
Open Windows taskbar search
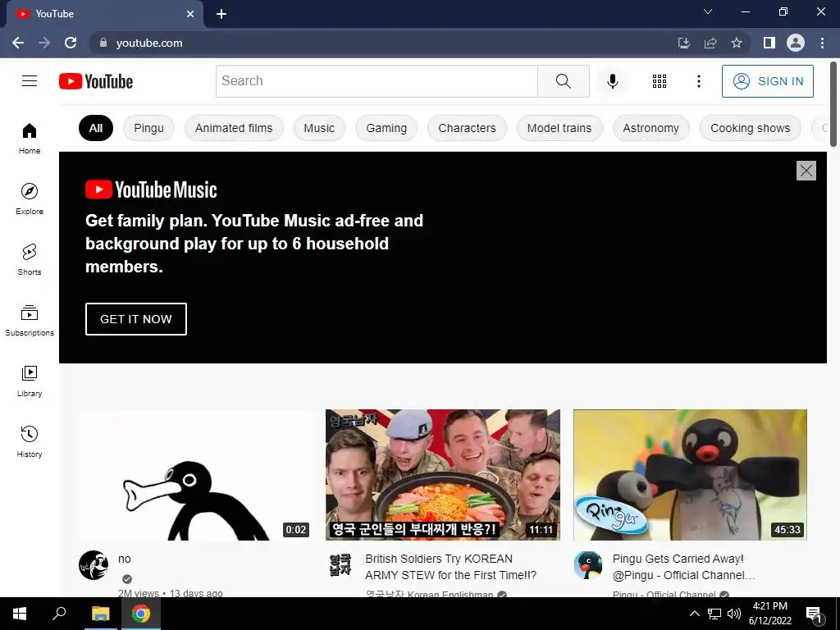59,614
